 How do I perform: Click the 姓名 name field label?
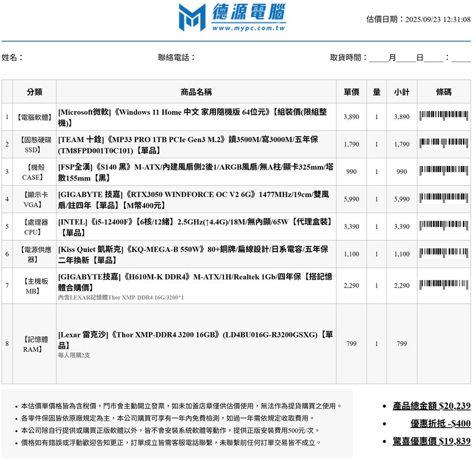(x=12, y=57)
